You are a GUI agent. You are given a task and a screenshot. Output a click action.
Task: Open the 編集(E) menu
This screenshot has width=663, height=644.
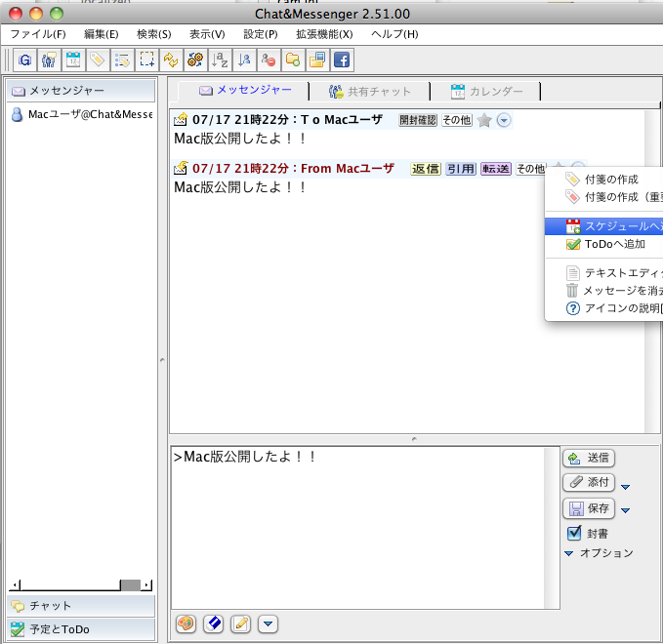click(102, 34)
